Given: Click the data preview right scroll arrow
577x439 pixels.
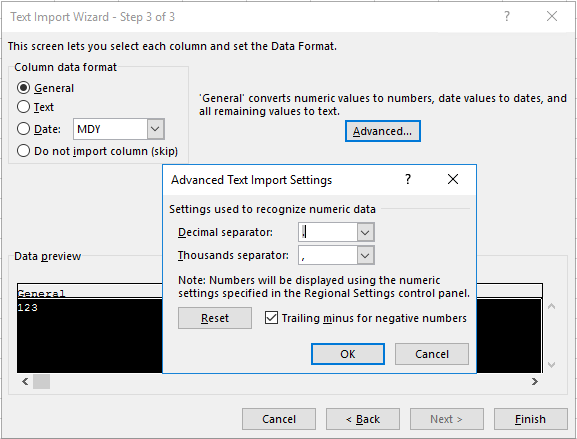Looking at the screenshot, I should pyautogui.click(x=535, y=382).
